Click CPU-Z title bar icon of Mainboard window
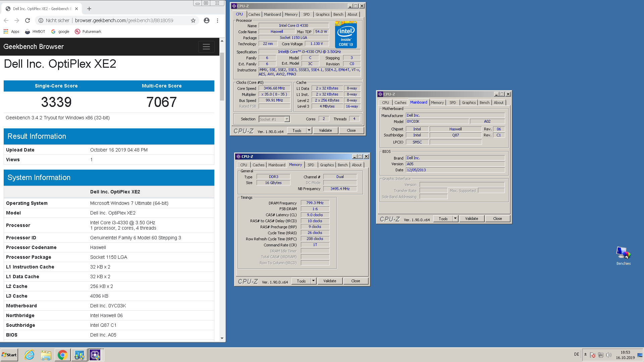 [x=380, y=94]
